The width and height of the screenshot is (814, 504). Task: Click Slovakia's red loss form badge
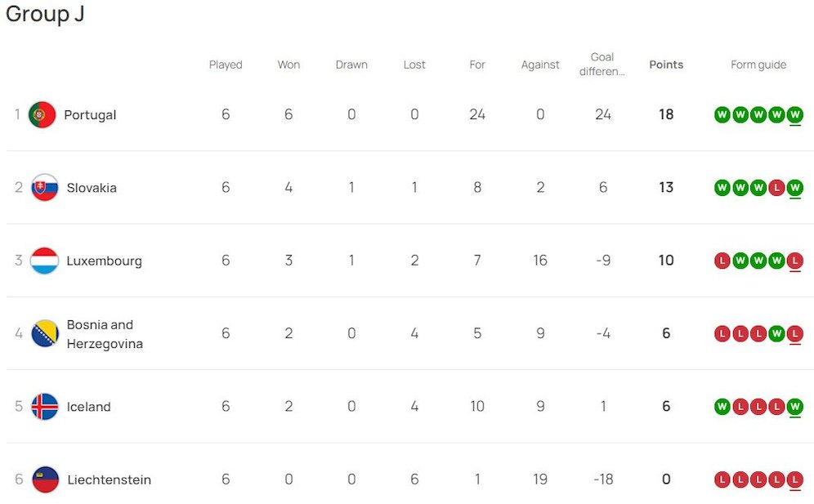tap(777, 188)
